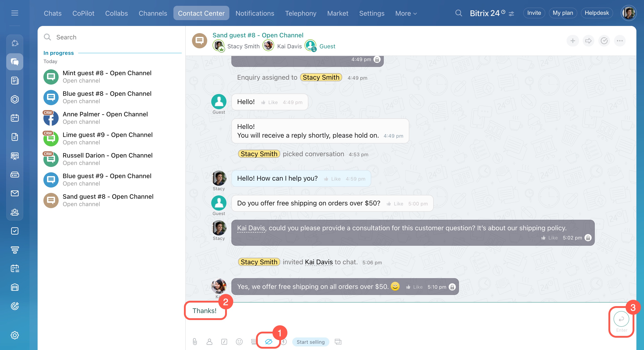Toggle hidden mode with the crossed-eye icon
644x350 pixels.
(269, 342)
